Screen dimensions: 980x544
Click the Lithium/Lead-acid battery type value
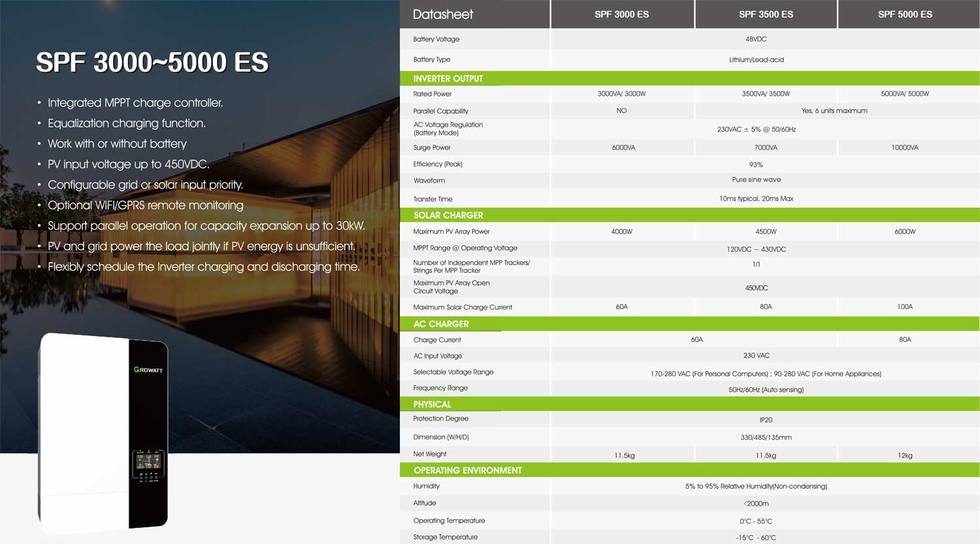(x=756, y=59)
